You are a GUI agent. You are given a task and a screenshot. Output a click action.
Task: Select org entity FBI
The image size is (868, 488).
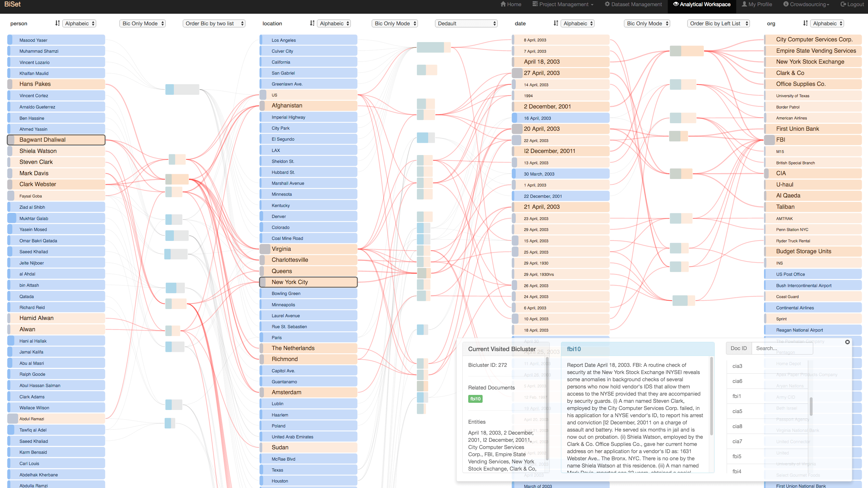tap(813, 140)
